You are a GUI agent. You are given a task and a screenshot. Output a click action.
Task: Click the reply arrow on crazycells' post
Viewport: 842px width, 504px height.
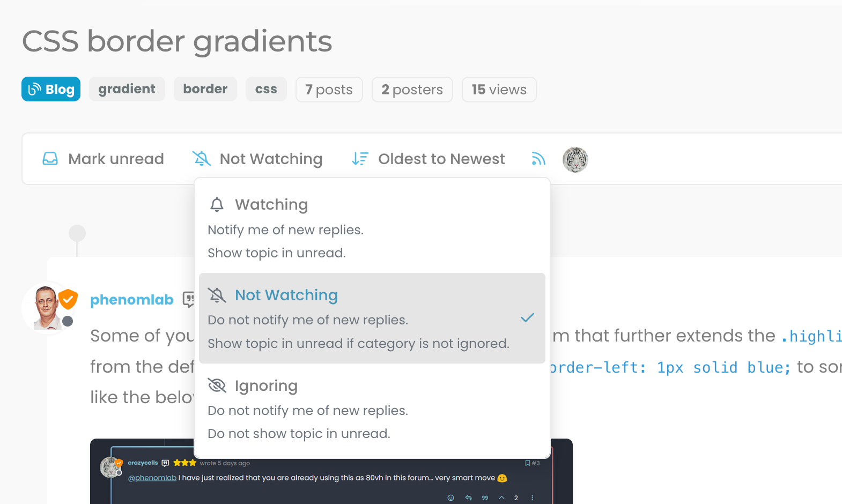click(468, 498)
